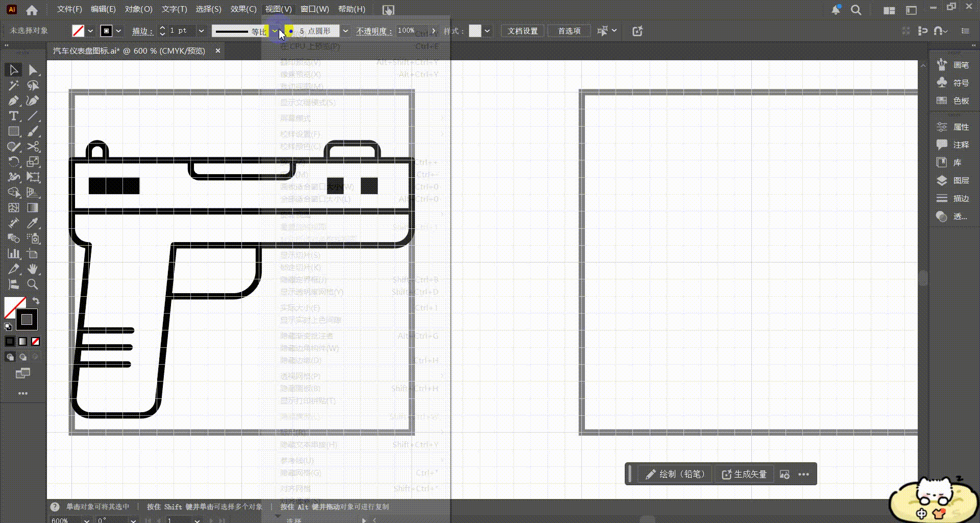Select the Rotate tool
The height and width of the screenshot is (523, 980).
[13, 162]
